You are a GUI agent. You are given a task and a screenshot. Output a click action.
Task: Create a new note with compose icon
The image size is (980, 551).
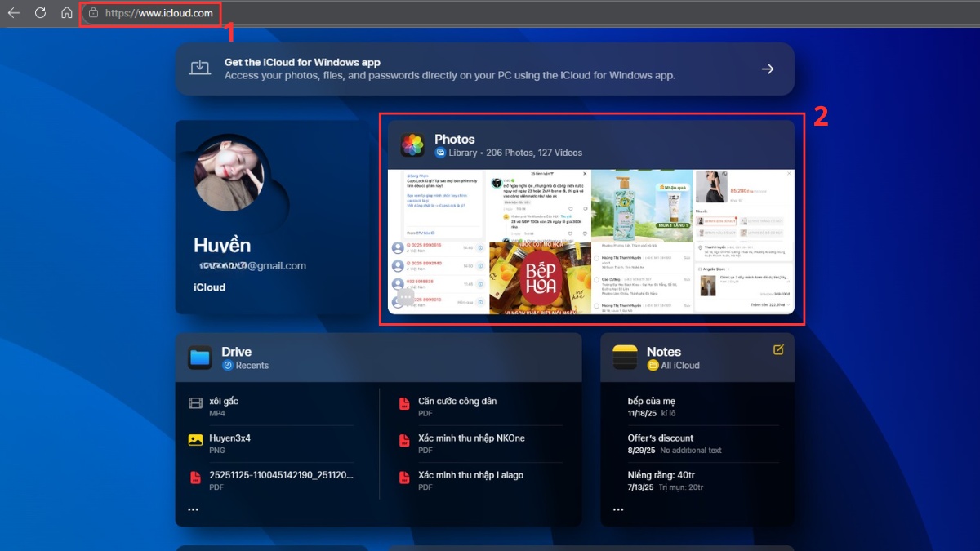click(778, 349)
